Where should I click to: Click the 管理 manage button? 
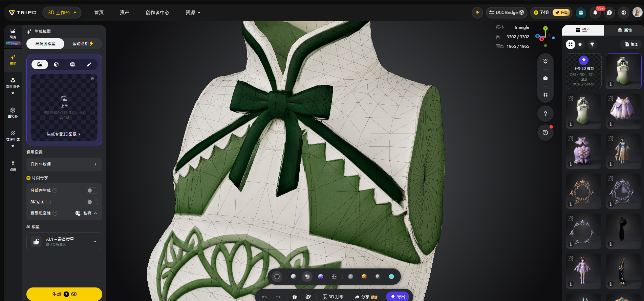(631, 44)
